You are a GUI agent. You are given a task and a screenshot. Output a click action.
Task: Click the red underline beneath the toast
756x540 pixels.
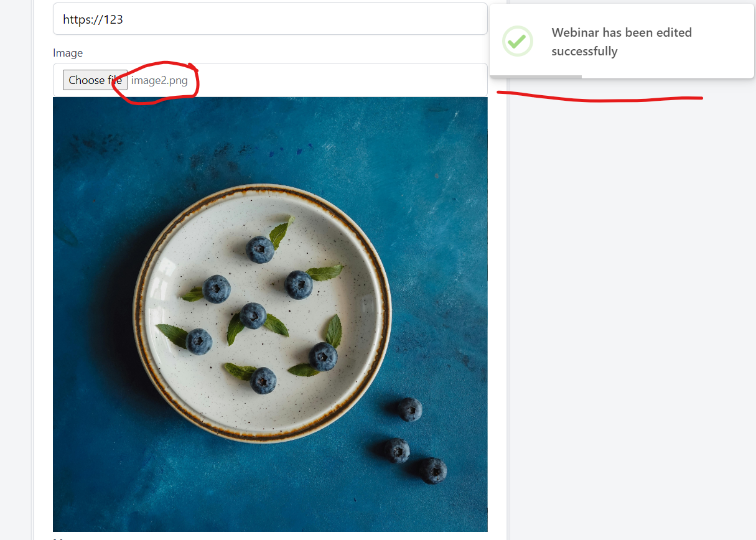pos(600,97)
